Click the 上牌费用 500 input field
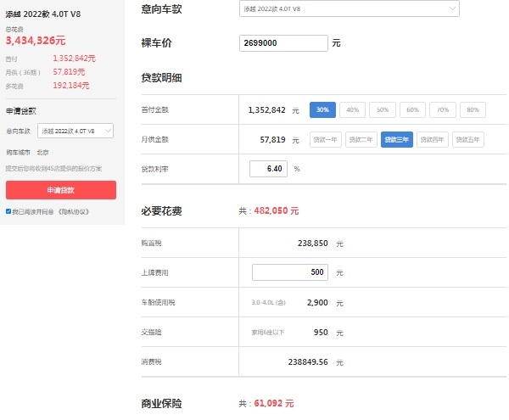 pyautogui.click(x=290, y=272)
